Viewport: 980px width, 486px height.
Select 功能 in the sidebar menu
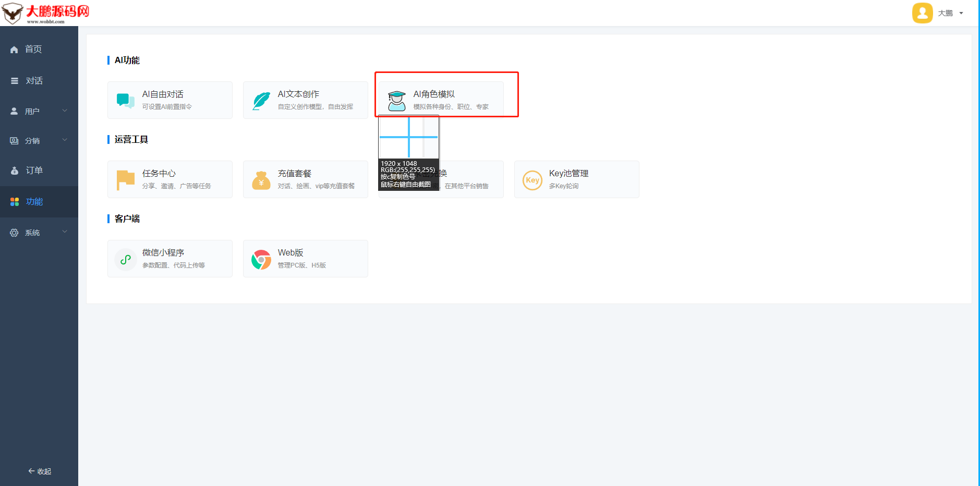(34, 202)
